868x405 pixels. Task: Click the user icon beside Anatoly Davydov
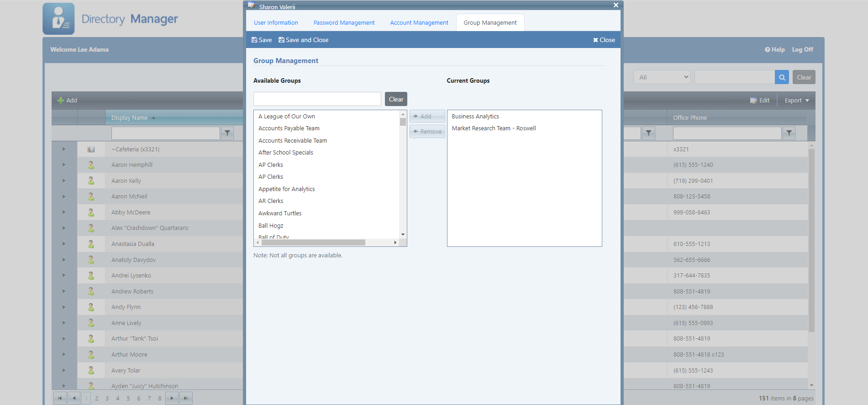[x=91, y=260]
